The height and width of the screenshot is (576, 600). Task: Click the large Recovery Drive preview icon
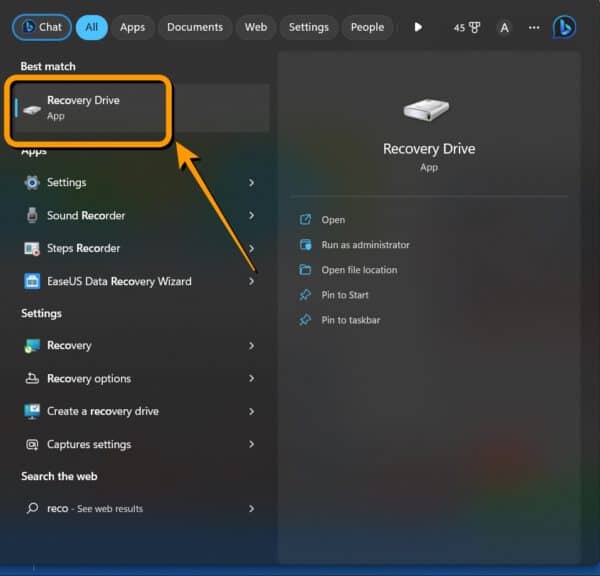[426, 110]
